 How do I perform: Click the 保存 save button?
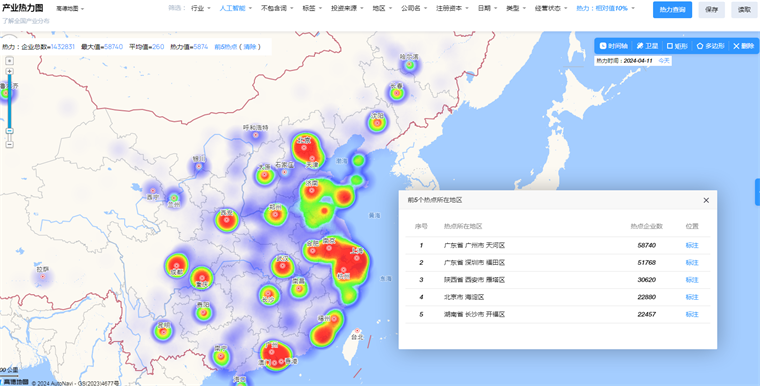click(712, 10)
